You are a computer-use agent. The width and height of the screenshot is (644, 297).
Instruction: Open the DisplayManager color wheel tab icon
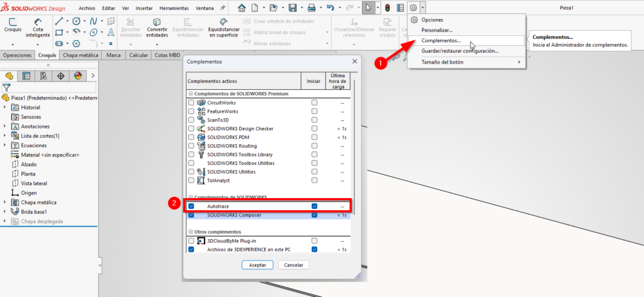click(78, 76)
